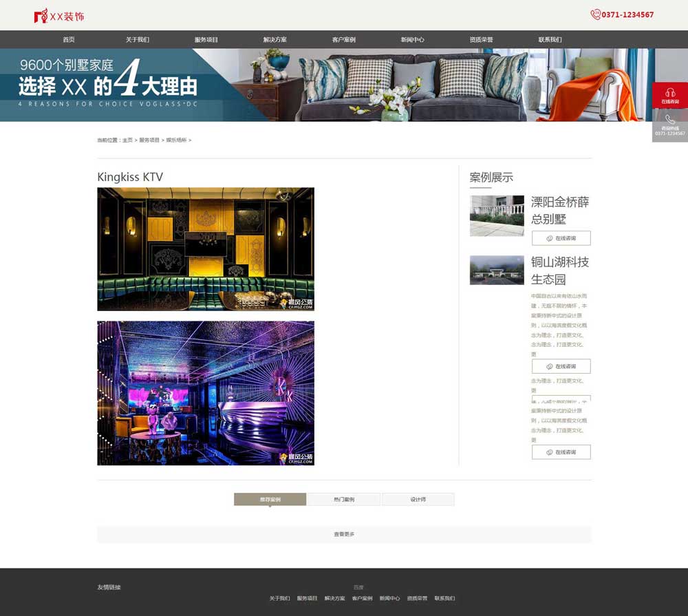The height and width of the screenshot is (616, 688).
Task: Click the purple neon KTV lobby photo
Action: tap(206, 393)
